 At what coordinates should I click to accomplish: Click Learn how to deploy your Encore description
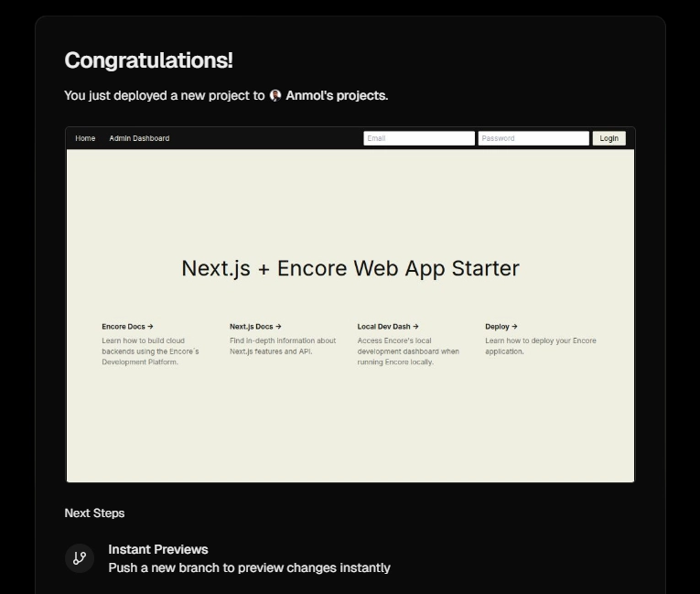click(541, 346)
